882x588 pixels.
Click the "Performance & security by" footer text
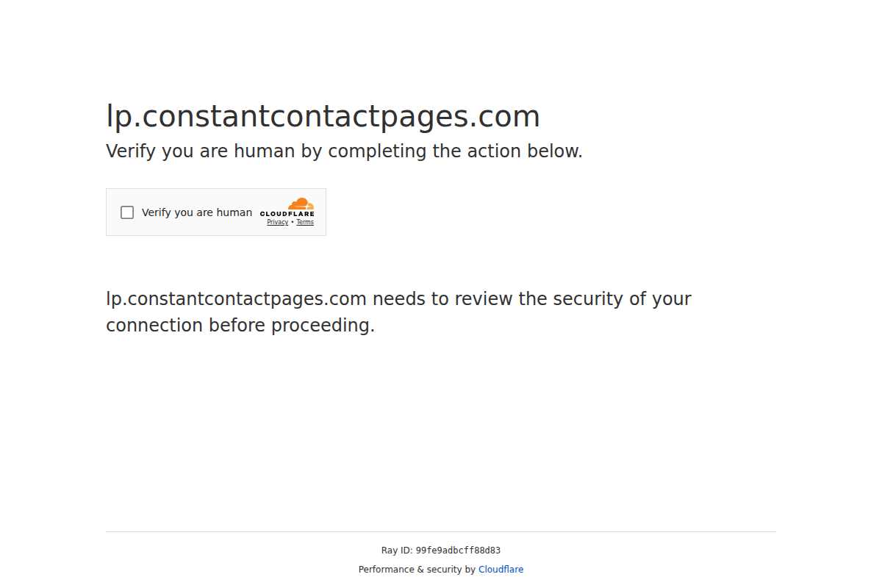pos(417,570)
